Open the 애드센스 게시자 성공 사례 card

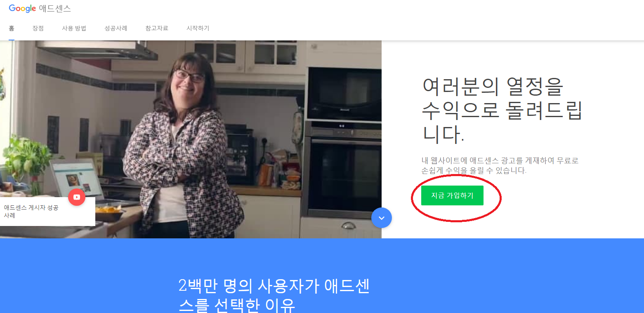tap(47, 212)
